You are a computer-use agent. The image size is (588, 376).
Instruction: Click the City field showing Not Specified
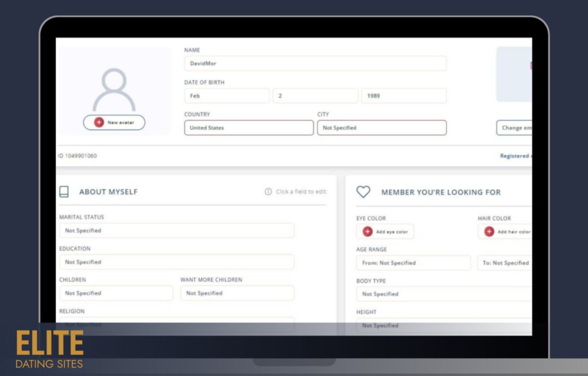[381, 127]
